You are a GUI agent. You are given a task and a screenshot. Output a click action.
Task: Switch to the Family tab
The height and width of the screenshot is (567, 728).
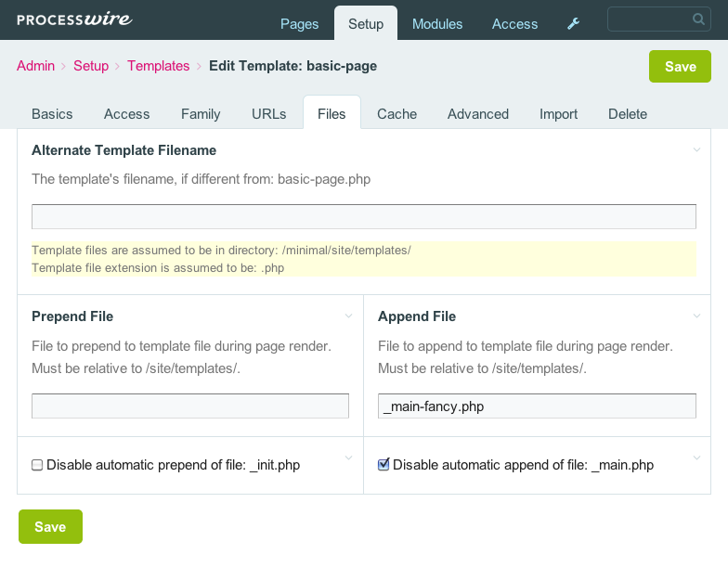(201, 114)
